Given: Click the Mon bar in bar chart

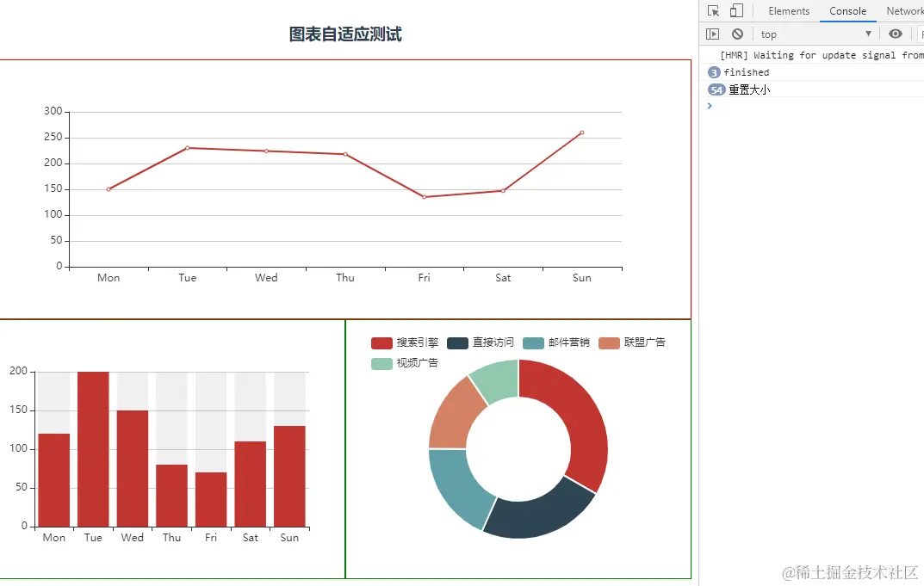Looking at the screenshot, I should 53,480.
